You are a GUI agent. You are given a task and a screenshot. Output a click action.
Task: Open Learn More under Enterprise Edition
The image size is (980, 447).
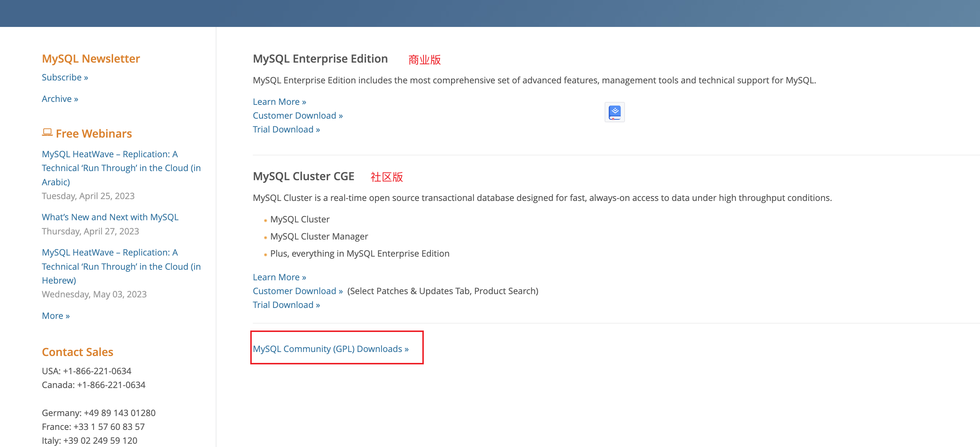pyautogui.click(x=279, y=102)
